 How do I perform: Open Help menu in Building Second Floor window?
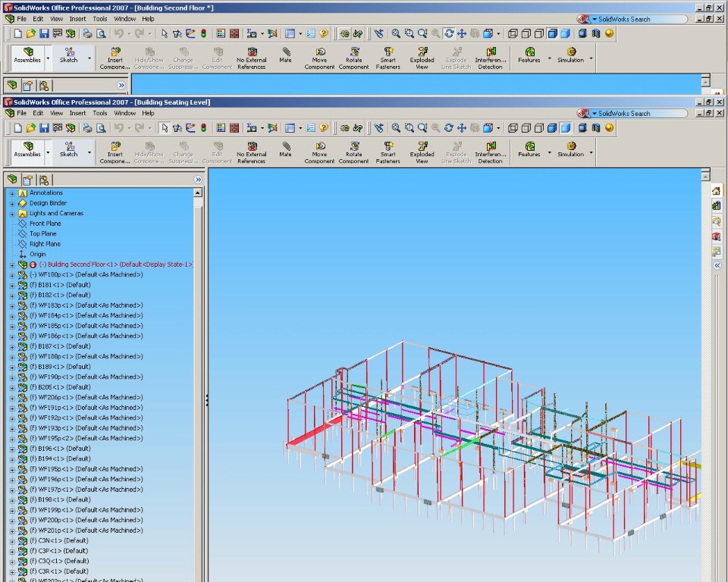pos(148,18)
